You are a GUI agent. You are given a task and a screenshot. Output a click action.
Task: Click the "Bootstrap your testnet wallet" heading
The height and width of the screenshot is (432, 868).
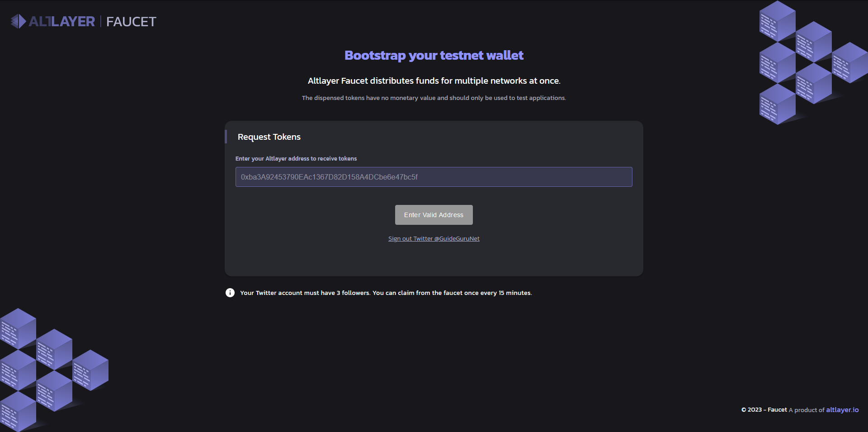click(x=434, y=55)
